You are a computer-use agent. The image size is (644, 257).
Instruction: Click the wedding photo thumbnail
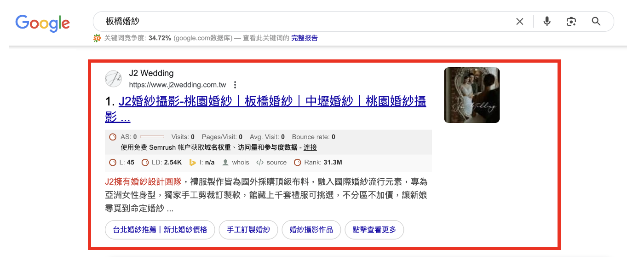[471, 95]
